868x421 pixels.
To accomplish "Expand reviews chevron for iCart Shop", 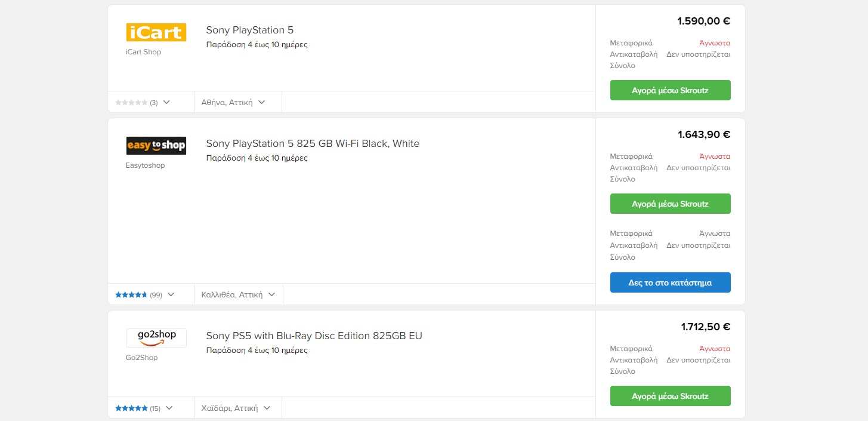I will pyautogui.click(x=166, y=102).
